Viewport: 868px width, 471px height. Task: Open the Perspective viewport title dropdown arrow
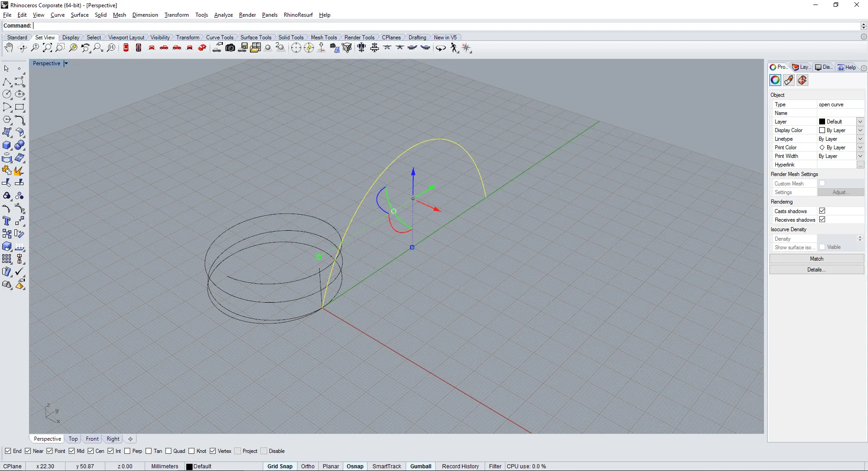[66, 64]
